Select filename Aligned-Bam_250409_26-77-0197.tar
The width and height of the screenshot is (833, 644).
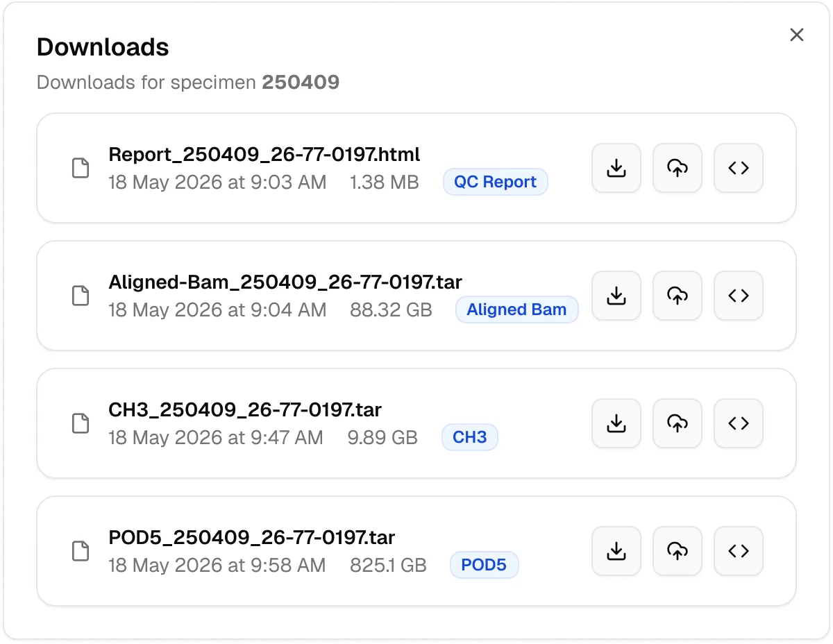pos(285,282)
